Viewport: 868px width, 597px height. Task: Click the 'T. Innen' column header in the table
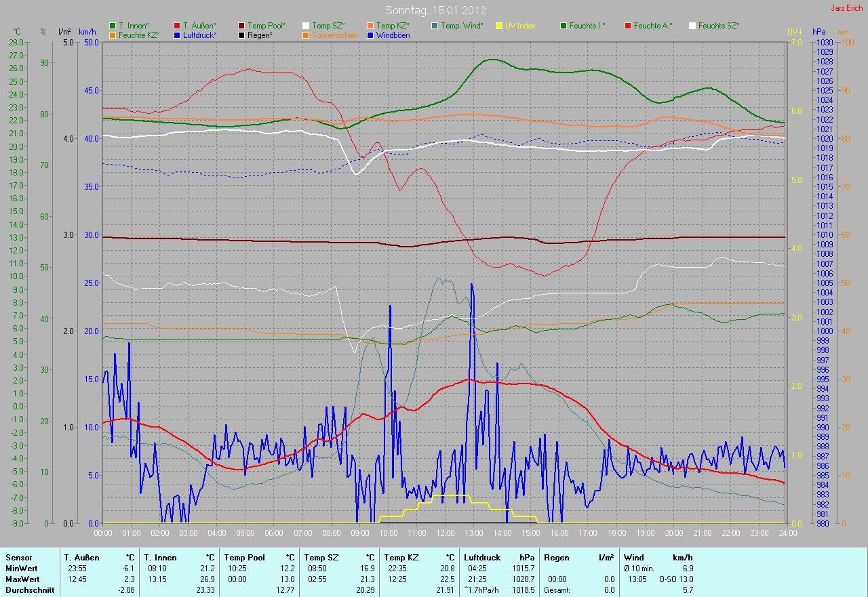(x=160, y=558)
